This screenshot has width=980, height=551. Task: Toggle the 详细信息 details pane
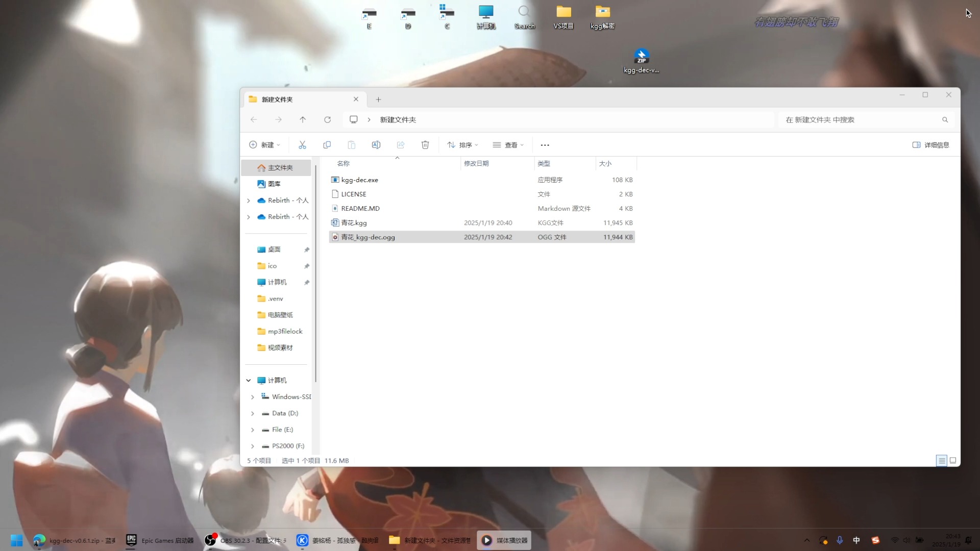(x=930, y=145)
